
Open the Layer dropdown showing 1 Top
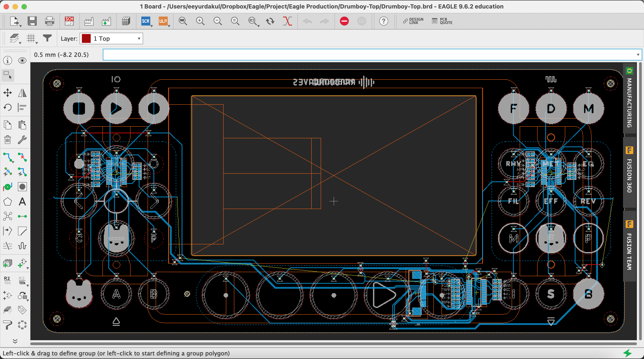point(111,38)
